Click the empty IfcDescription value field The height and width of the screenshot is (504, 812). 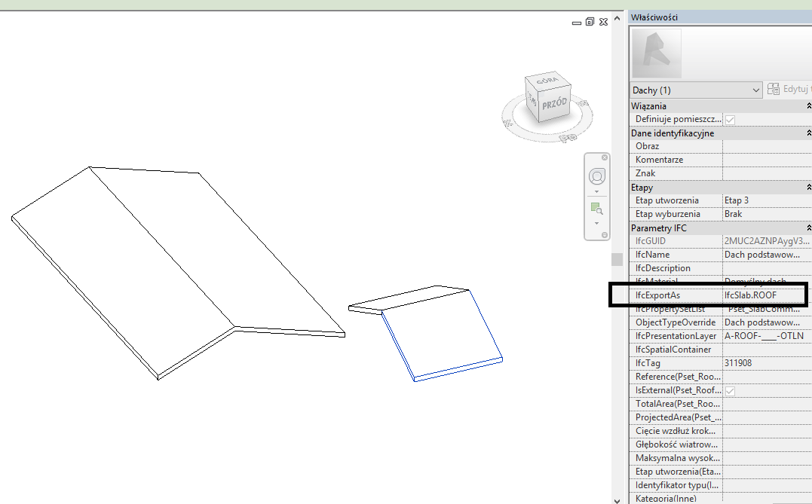coord(767,268)
